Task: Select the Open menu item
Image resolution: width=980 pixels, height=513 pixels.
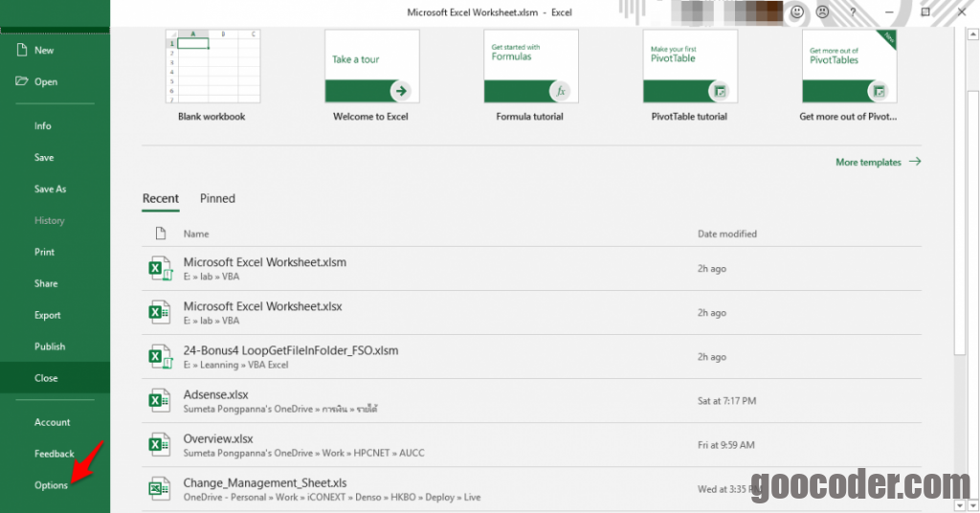Action: (x=55, y=81)
